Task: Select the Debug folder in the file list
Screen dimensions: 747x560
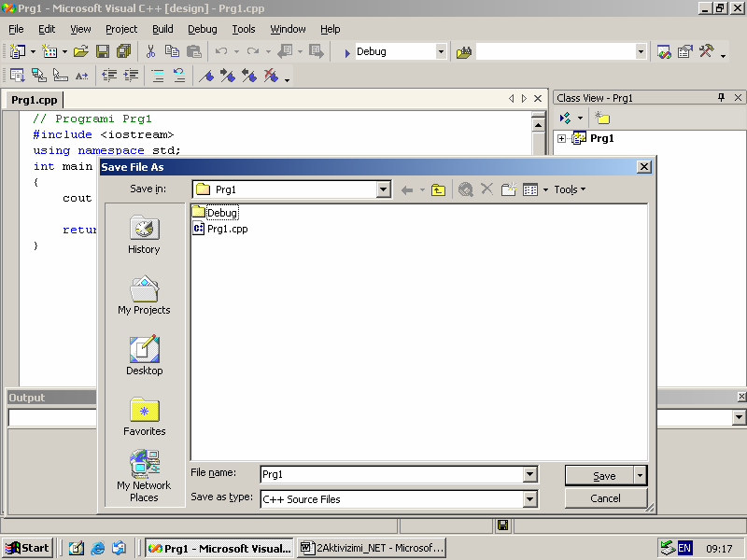Action: click(x=216, y=213)
